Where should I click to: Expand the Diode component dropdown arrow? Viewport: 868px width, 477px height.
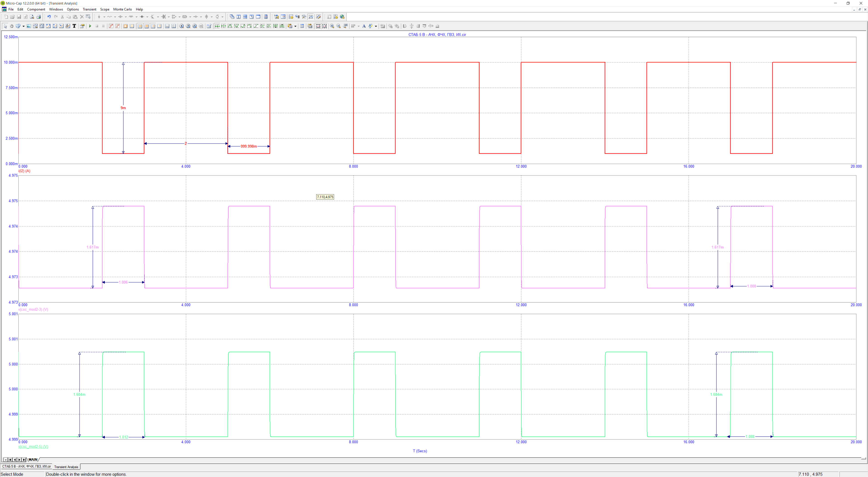click(x=147, y=17)
